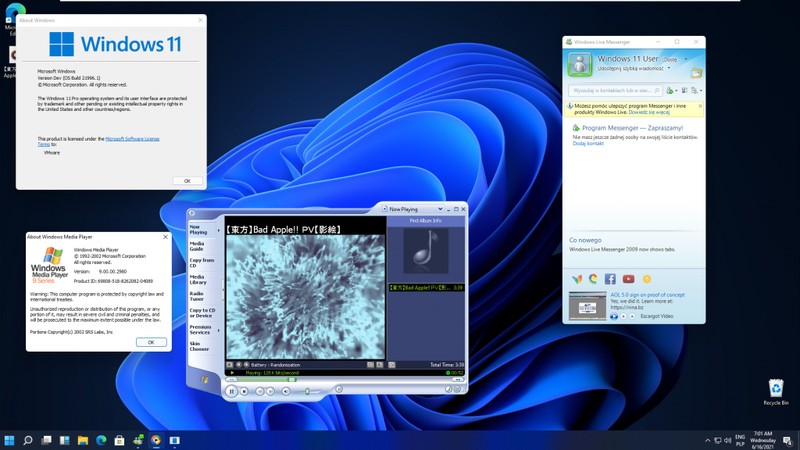Click the Windows logo in Media Player

(x=204, y=380)
